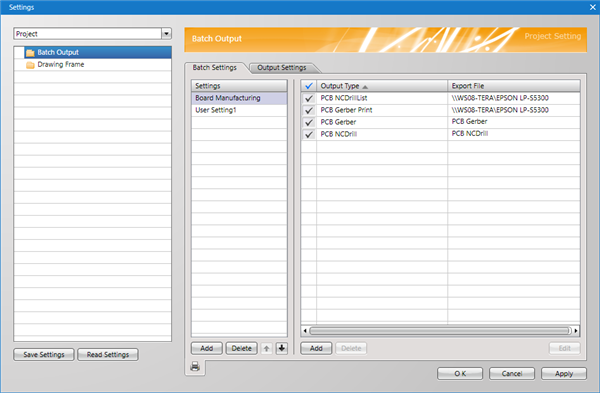Uncheck the PCB Gerber row checkbox

point(309,122)
